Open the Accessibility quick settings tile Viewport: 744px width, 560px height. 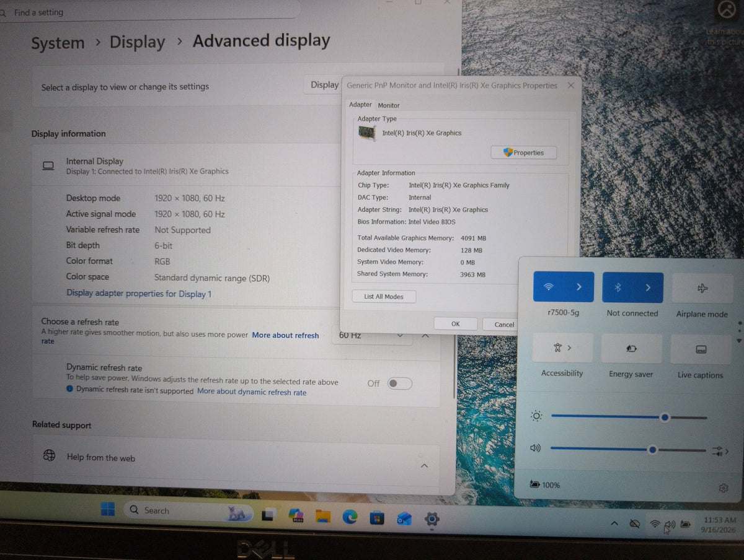[x=562, y=348]
